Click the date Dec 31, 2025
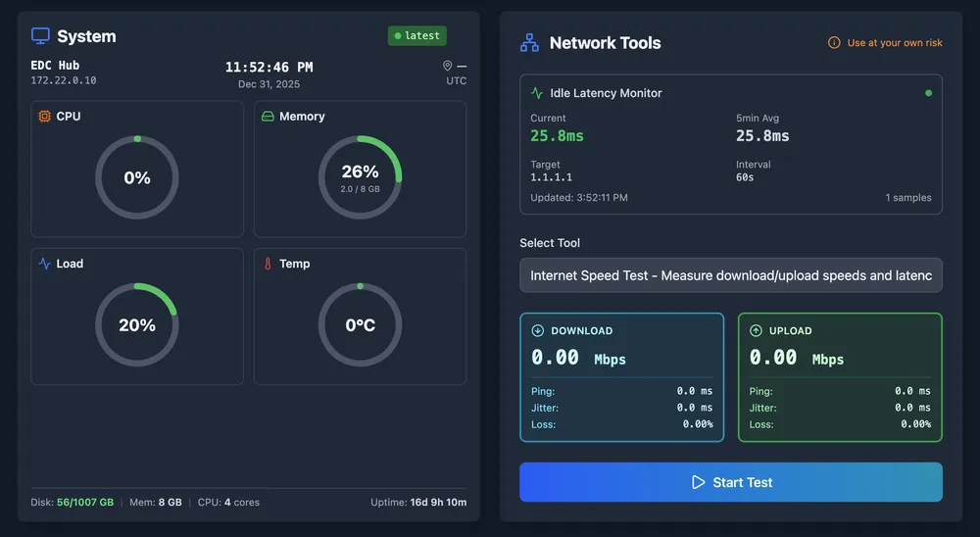The height and width of the screenshot is (537, 980). point(269,83)
